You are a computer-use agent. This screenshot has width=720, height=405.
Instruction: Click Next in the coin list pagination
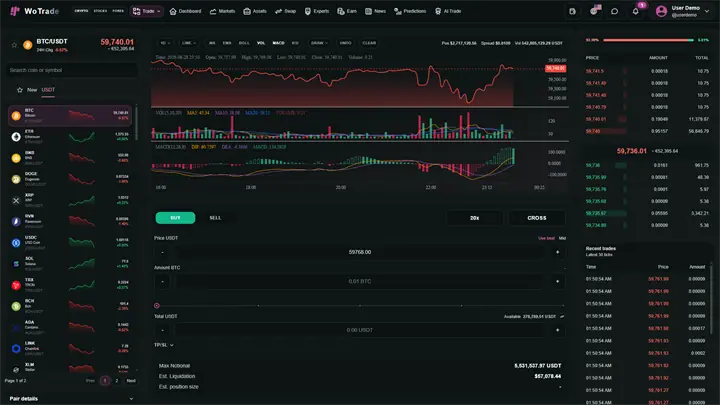[x=131, y=381]
